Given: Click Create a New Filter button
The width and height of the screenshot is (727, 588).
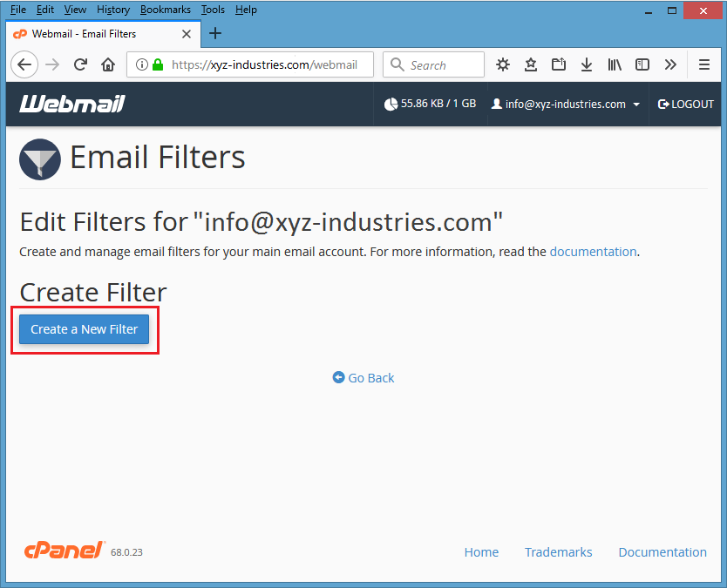Looking at the screenshot, I should tap(84, 329).
